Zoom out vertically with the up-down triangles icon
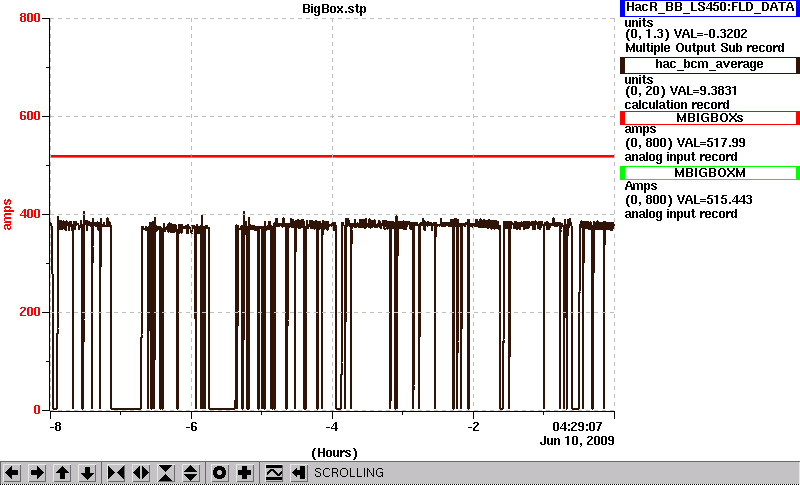 click(x=191, y=473)
